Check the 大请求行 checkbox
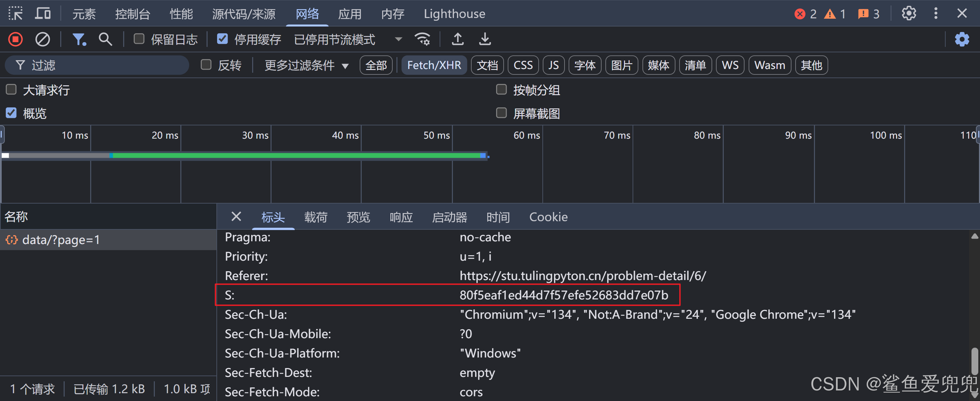Screen dimensions: 980x401 point(12,90)
